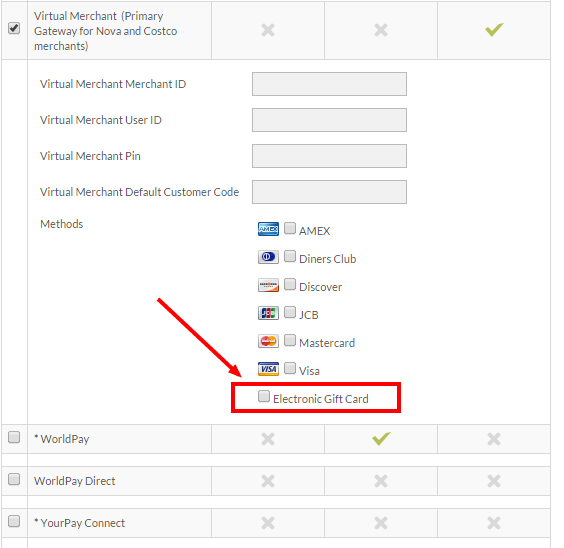Click the Electronic Gift Card label text
This screenshot has height=548, width=564.
point(320,399)
